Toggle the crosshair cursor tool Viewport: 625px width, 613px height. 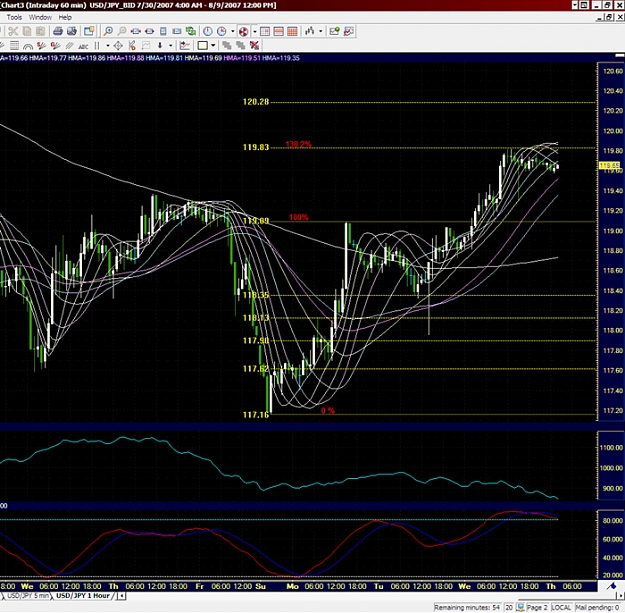coord(118,45)
